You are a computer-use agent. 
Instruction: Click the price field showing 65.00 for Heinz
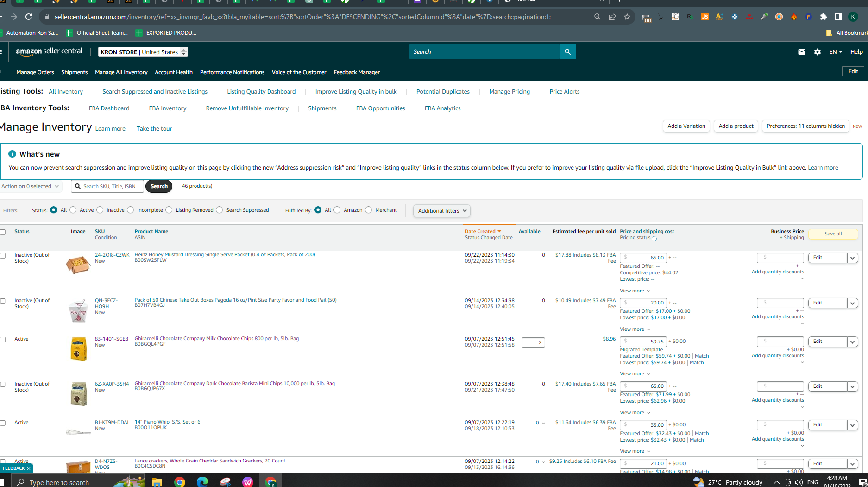click(643, 258)
